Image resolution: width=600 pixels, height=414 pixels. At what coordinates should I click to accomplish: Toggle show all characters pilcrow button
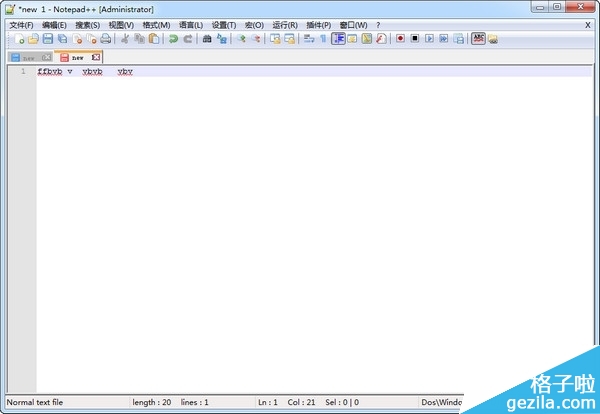coord(323,39)
